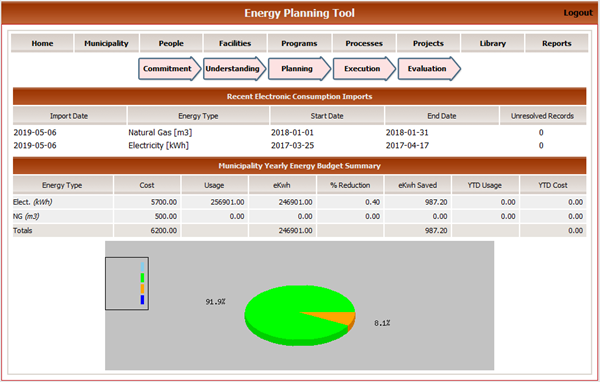Click the Municipality Yearly Energy Budget Summary heading
This screenshot has height=382, width=600.
tap(299, 166)
